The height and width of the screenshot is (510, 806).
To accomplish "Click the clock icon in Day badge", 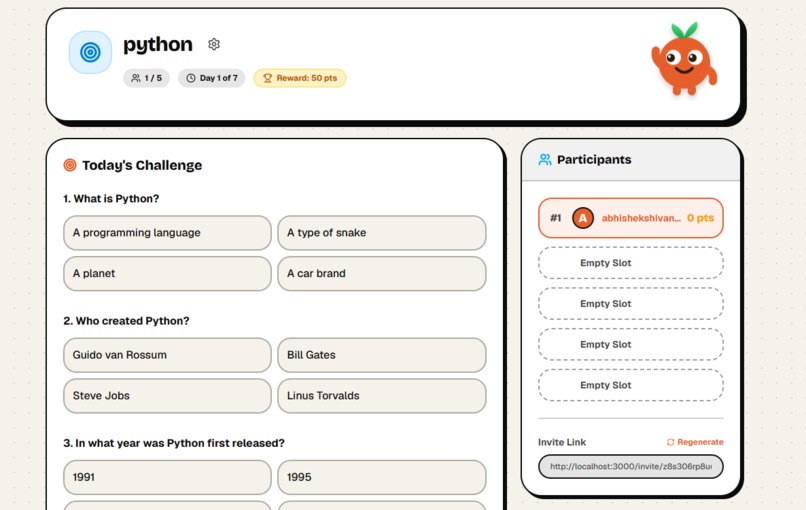I will pos(191,78).
